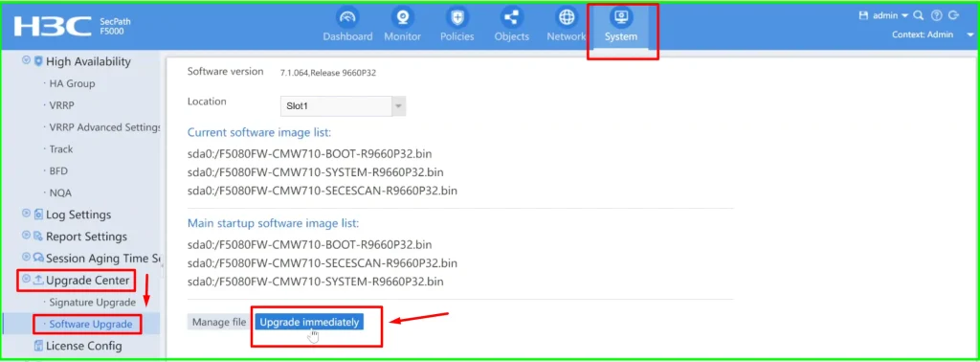The width and height of the screenshot is (980, 362).
Task: Click the Report Settings icon
Action: coord(38,237)
